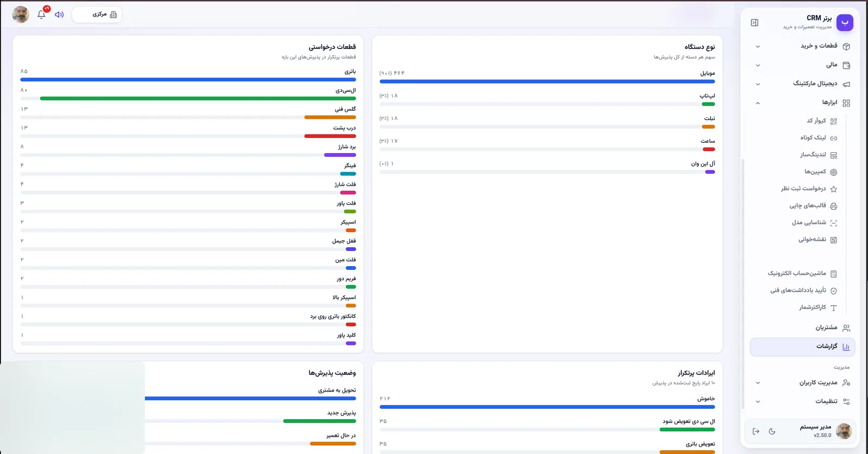868x454 pixels.
Task: Open the کیوآر کد QR tool
Action: [x=821, y=121]
